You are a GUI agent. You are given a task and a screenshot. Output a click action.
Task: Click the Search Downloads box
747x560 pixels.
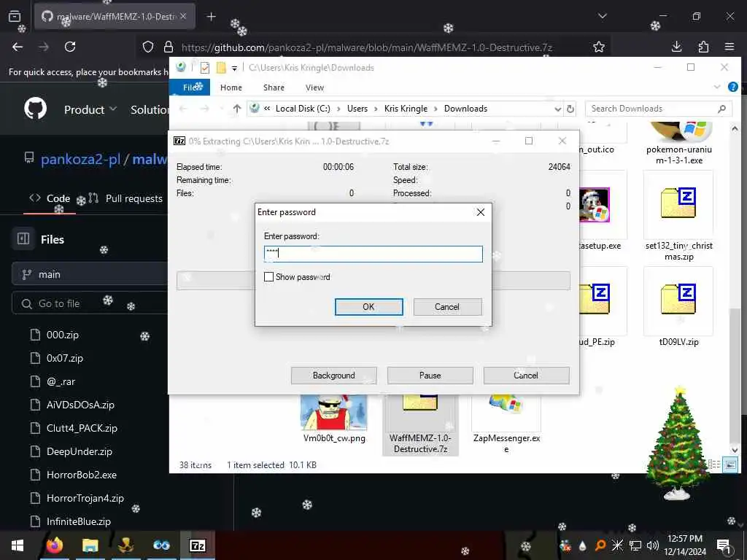click(657, 109)
